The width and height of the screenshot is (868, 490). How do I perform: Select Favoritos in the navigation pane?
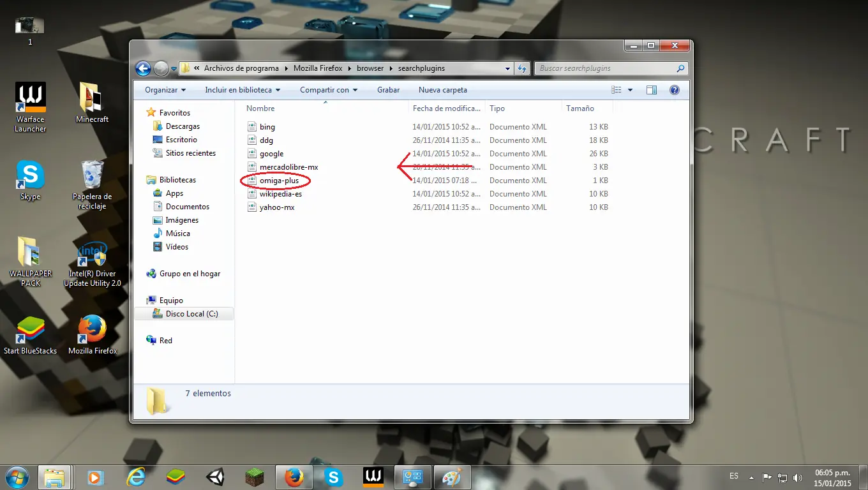(x=175, y=113)
